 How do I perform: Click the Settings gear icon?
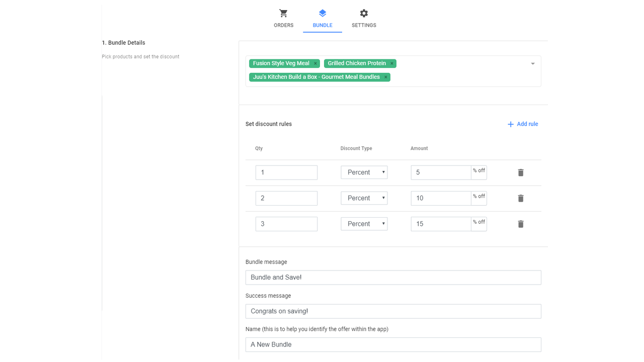click(363, 13)
